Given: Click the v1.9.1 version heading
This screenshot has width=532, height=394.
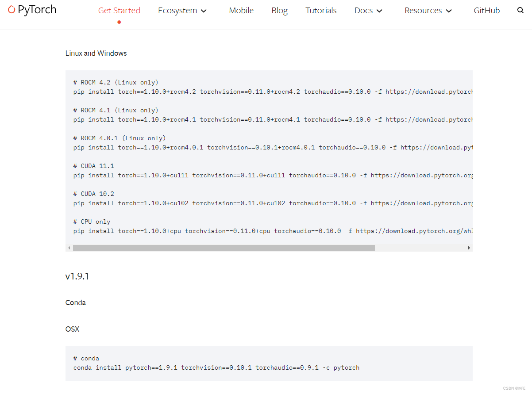Looking at the screenshot, I should [x=77, y=276].
